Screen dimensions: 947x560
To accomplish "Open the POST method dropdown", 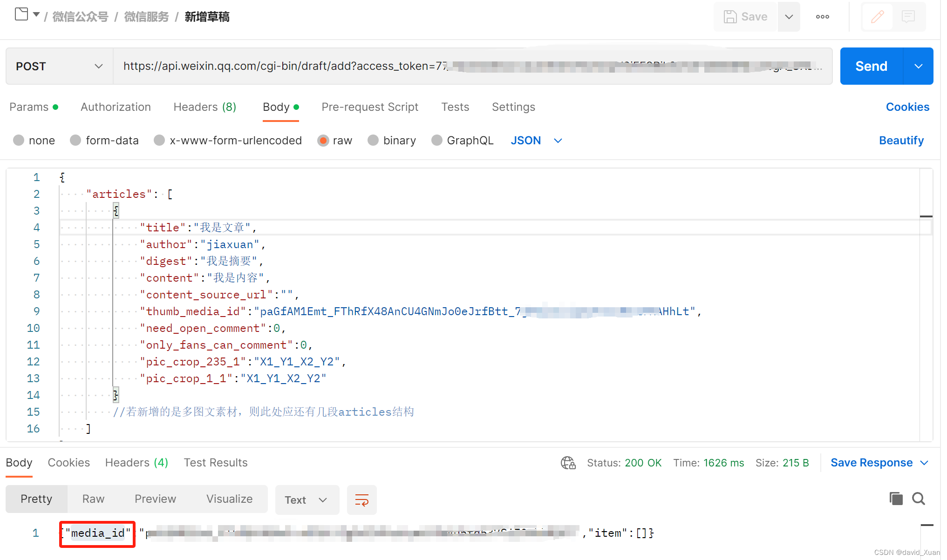I will pyautogui.click(x=59, y=66).
